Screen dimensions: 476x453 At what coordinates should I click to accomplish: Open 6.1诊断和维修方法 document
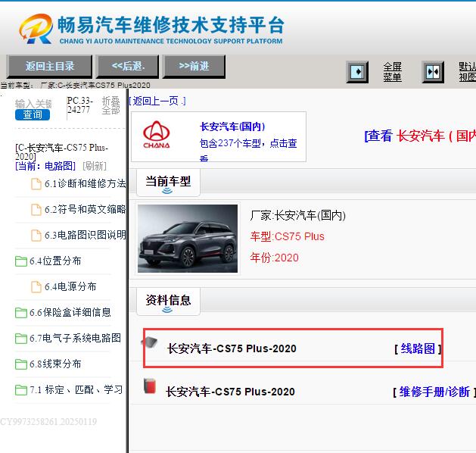[85, 183]
